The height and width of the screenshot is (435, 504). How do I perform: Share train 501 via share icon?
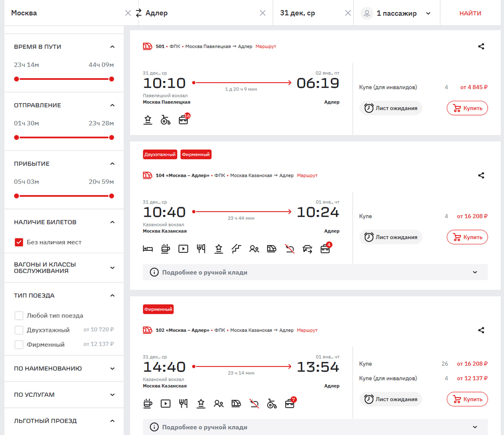[x=481, y=47]
